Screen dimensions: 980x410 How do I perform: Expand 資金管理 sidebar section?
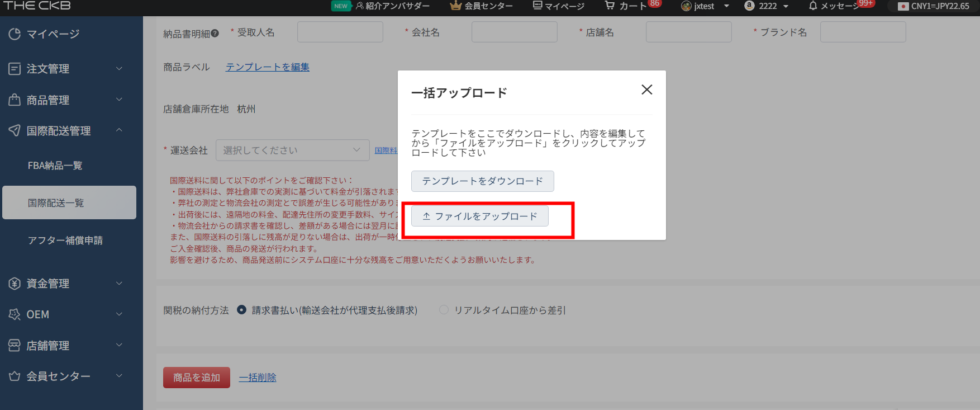[x=67, y=284]
